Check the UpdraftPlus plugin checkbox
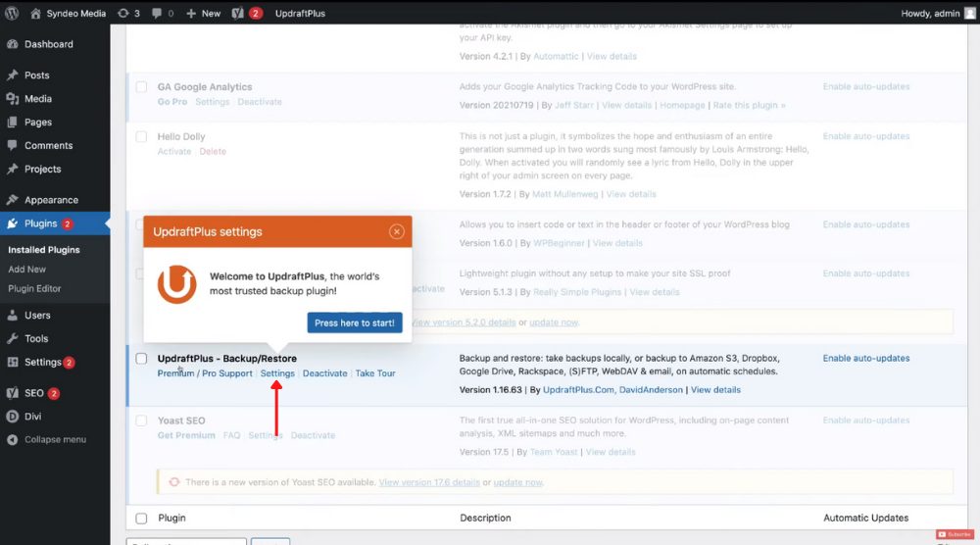980x545 pixels. [x=142, y=358]
